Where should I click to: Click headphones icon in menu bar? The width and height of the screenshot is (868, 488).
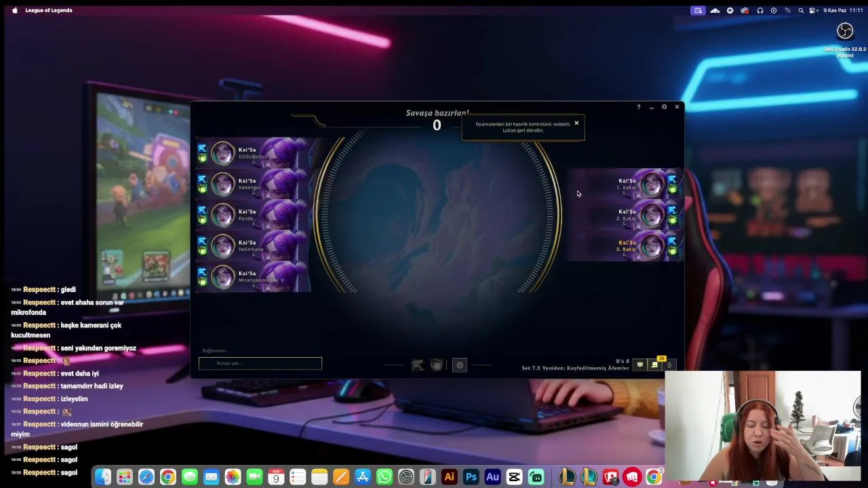760,10
